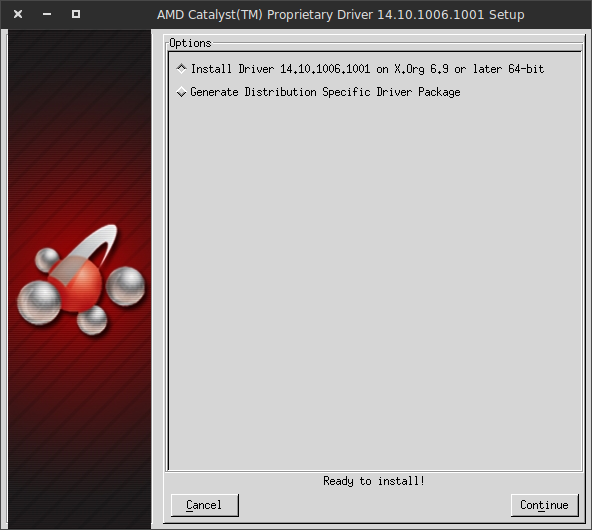This screenshot has height=530, width=592.
Task: Minimize the AMD Catalyst Setup window
Action: 47,14
